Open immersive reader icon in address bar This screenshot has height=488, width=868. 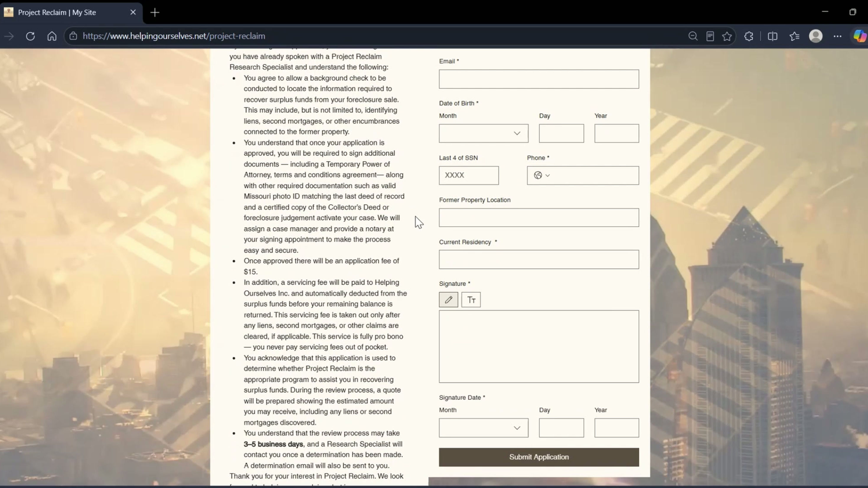click(x=710, y=36)
